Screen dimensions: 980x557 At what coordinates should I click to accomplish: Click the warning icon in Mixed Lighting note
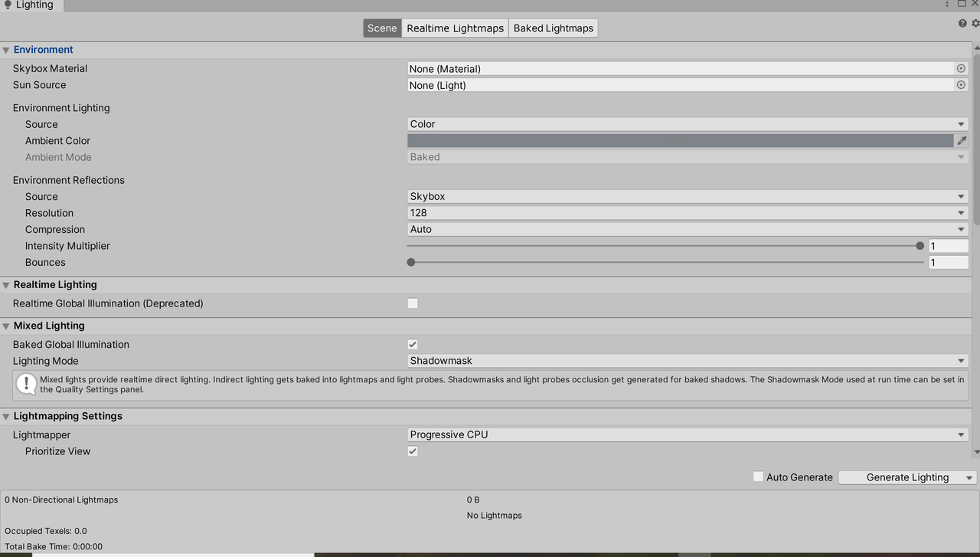(26, 383)
